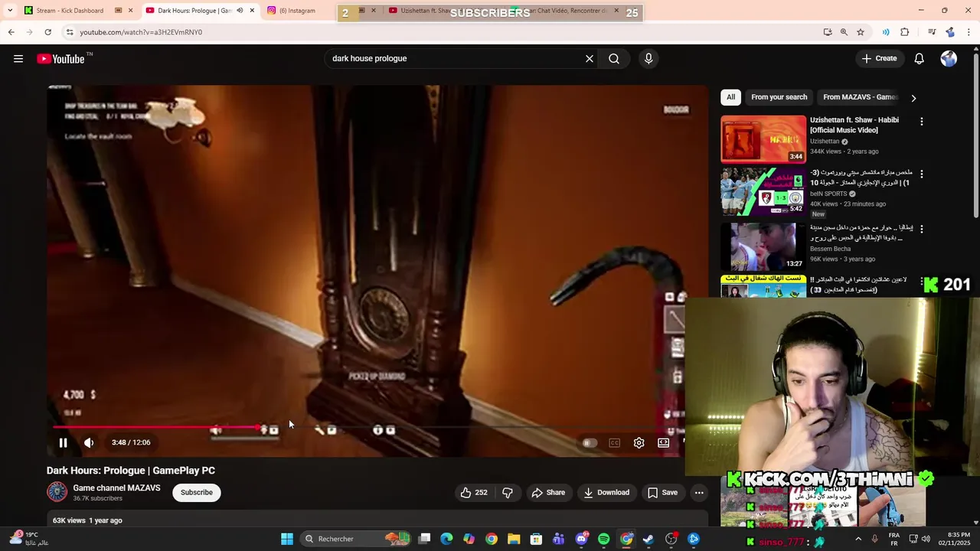
Task: Show hidden system tray icons
Action: [857, 539]
